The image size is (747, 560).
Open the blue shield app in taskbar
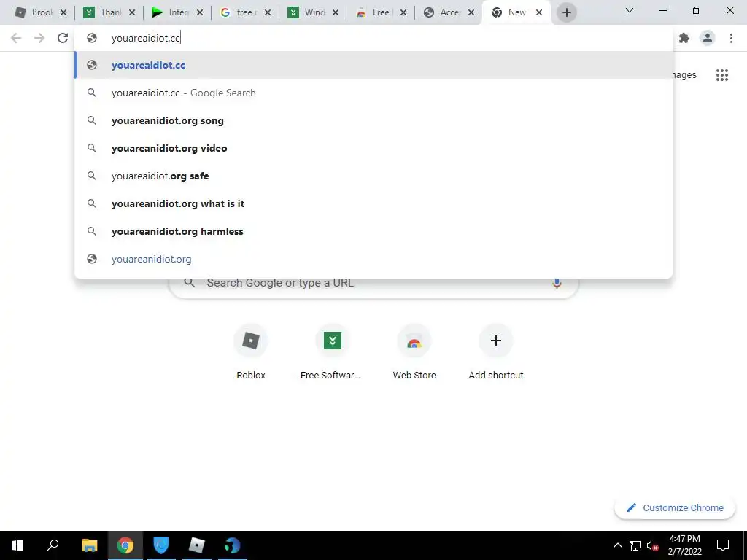coord(161,545)
